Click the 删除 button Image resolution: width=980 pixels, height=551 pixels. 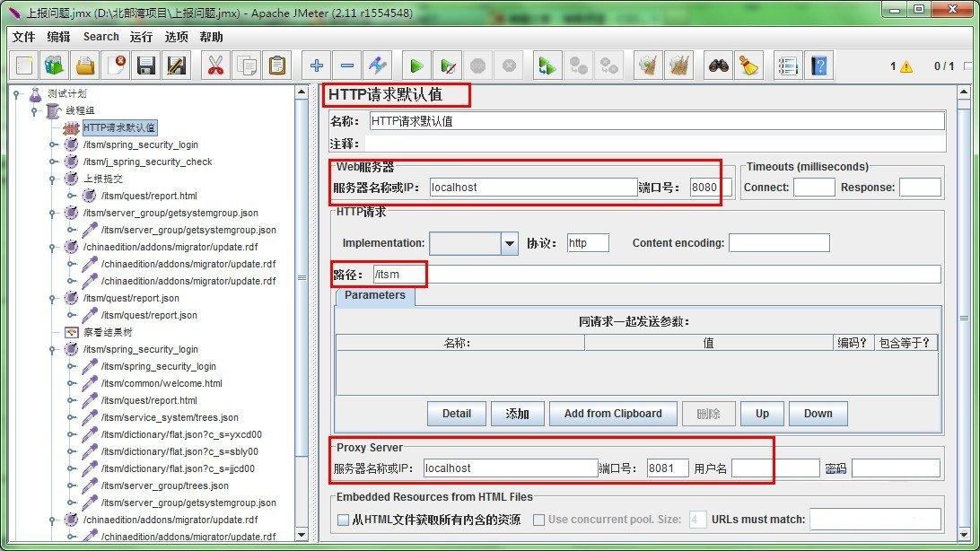[708, 414]
